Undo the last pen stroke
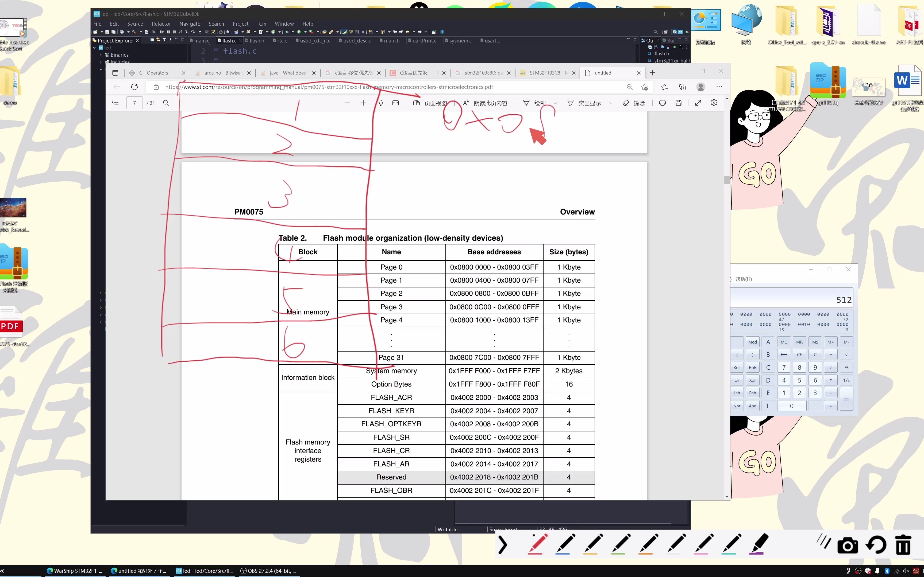 click(x=876, y=545)
